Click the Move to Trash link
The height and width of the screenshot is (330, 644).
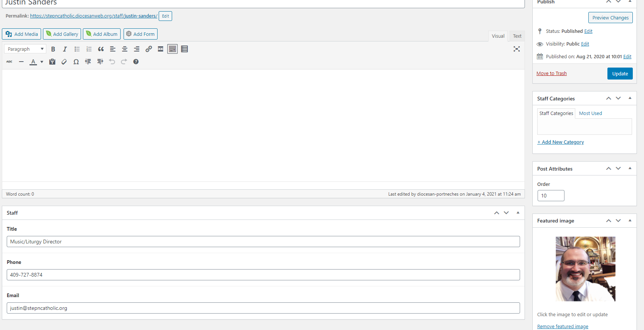pos(551,74)
